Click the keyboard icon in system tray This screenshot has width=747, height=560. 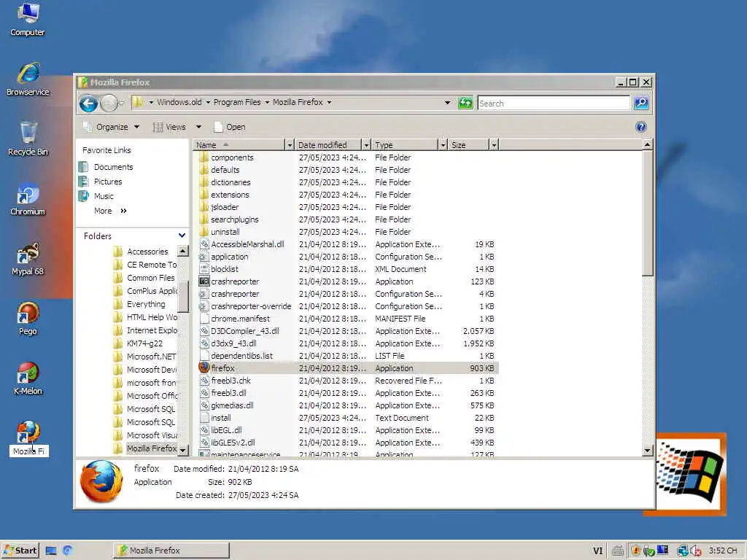(x=618, y=551)
